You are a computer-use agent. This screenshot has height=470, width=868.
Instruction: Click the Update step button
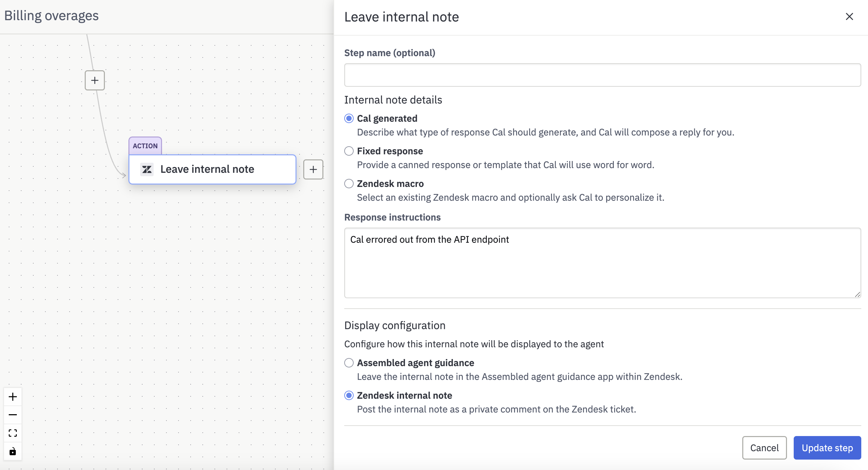point(827,448)
